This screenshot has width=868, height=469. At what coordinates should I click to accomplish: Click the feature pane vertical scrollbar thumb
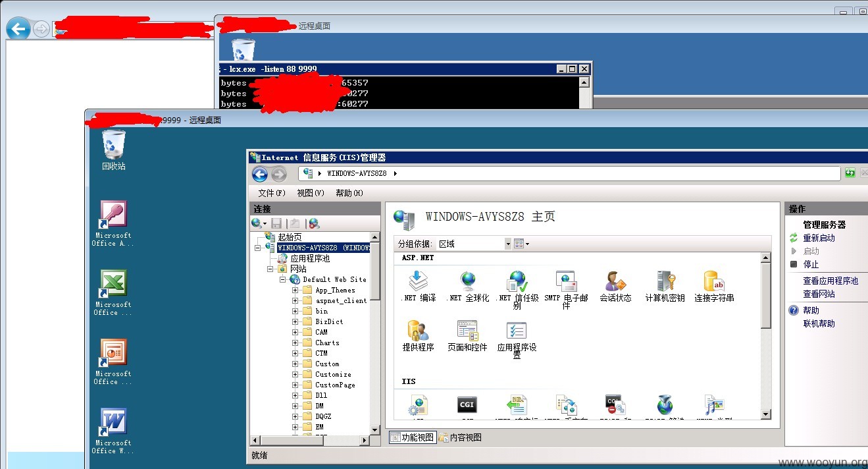[765, 295]
